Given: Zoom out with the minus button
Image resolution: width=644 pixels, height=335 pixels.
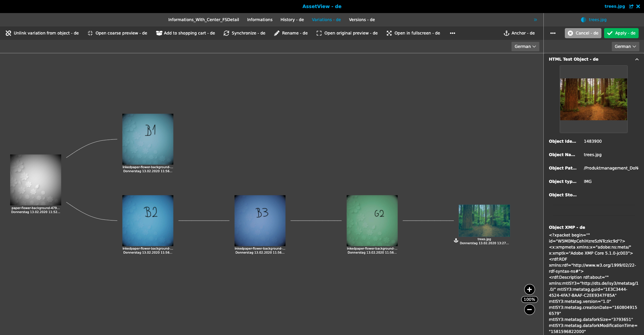Looking at the screenshot, I should (x=529, y=310).
